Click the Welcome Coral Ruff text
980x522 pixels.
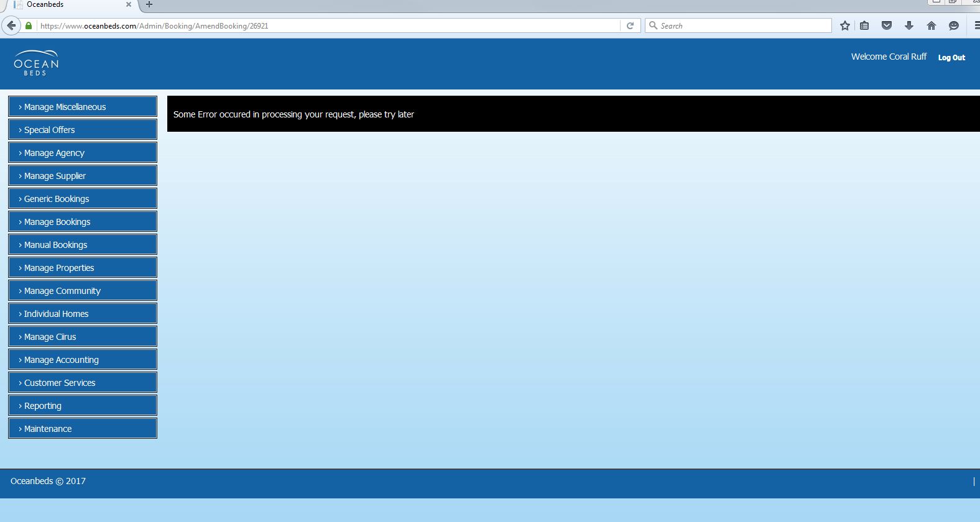pyautogui.click(x=889, y=57)
